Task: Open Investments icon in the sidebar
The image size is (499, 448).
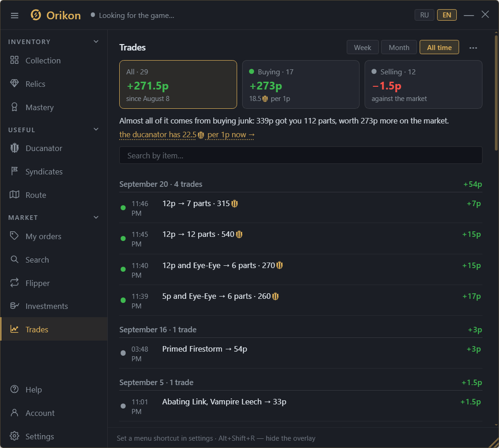Action: point(14,306)
